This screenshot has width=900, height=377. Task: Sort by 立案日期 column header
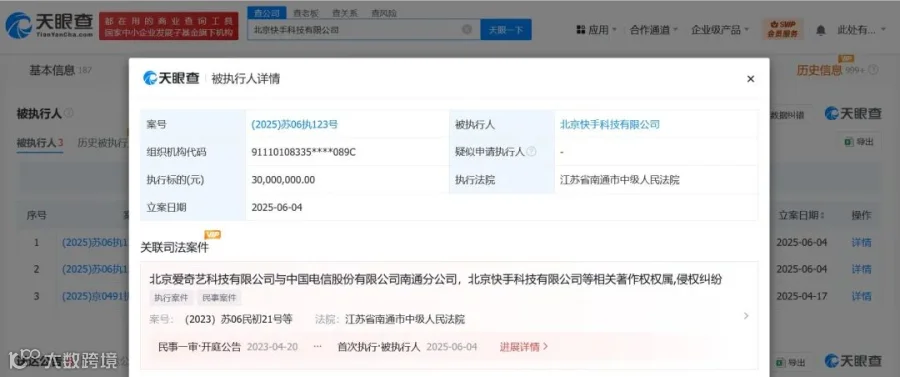click(801, 216)
